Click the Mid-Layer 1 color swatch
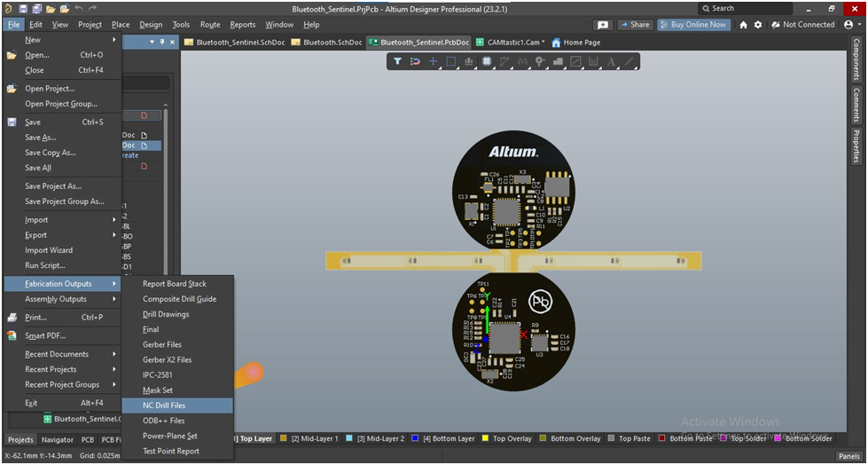The height and width of the screenshot is (465, 868). (x=283, y=438)
